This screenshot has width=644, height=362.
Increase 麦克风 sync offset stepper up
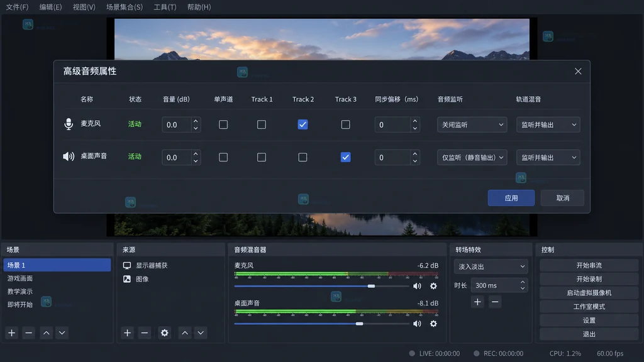[415, 121]
